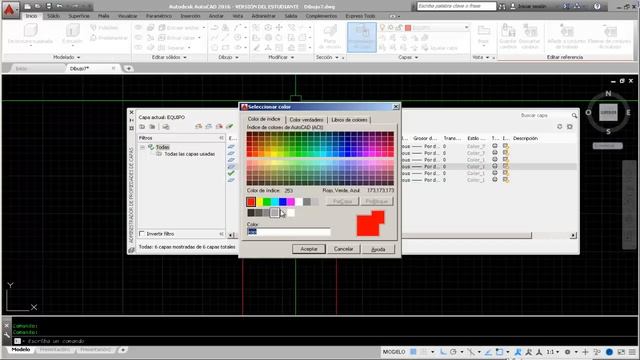Viewport: 640px width, 360px height.
Task: Click the customization menu icon in status bar
Action: (x=632, y=352)
